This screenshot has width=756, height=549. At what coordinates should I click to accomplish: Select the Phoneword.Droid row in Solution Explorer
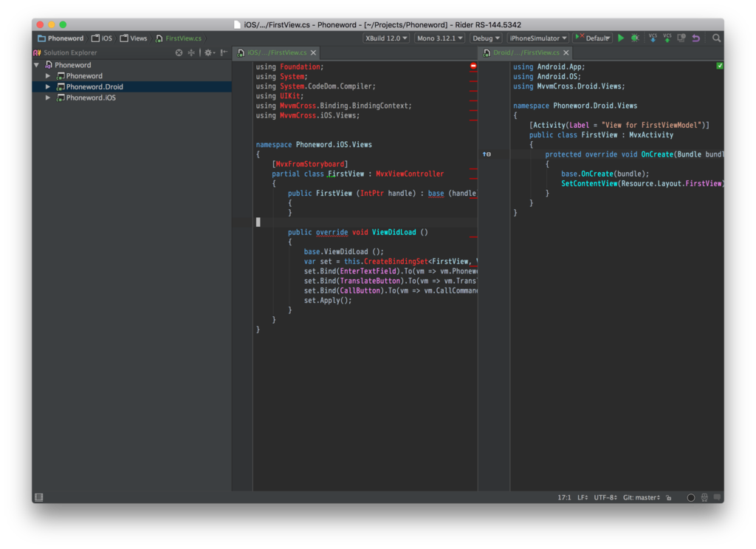131,87
